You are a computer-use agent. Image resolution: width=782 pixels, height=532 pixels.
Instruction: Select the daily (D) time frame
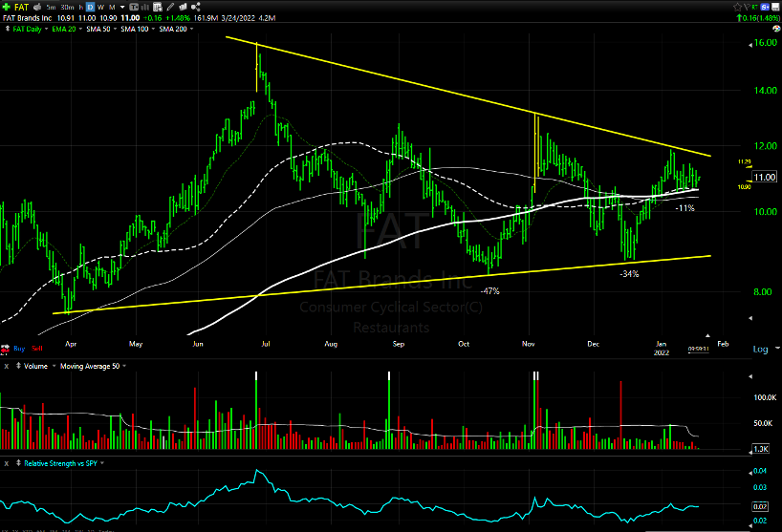point(90,7)
